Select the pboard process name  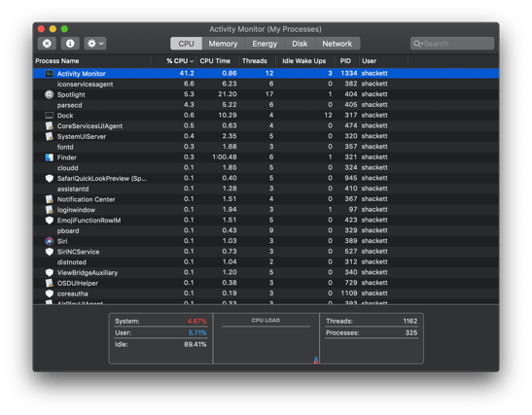(x=68, y=231)
